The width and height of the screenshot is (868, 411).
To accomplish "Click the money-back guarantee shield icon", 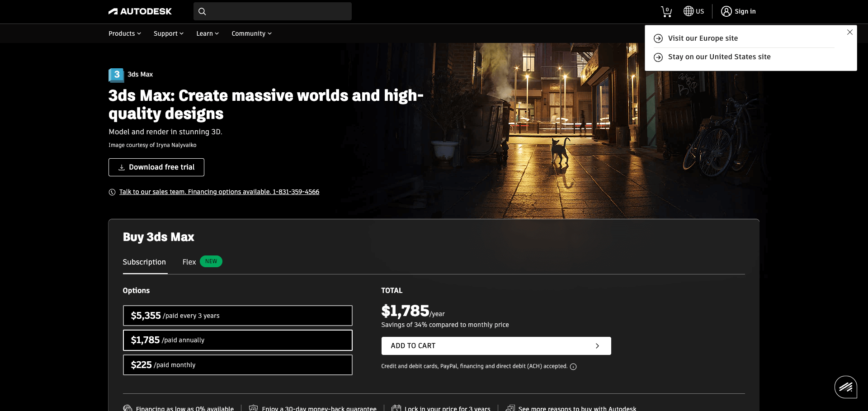I will coord(254,408).
